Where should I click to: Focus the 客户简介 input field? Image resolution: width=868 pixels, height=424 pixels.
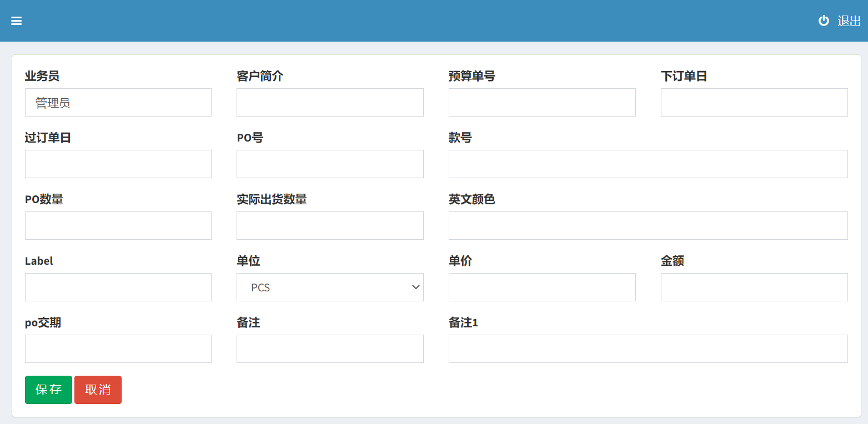pyautogui.click(x=330, y=103)
